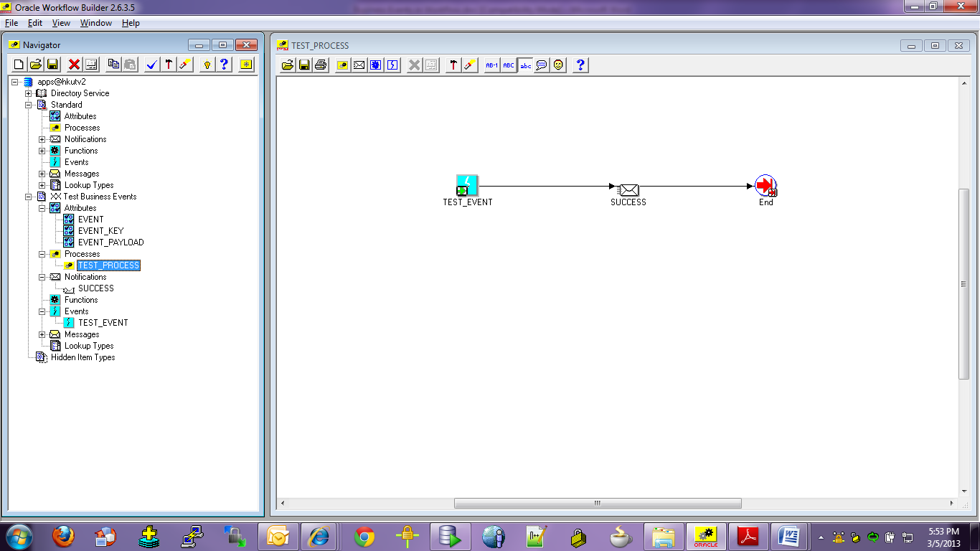Click help question mark in TEST_PROCESS toolbar
The image size is (980, 551).
[580, 65]
